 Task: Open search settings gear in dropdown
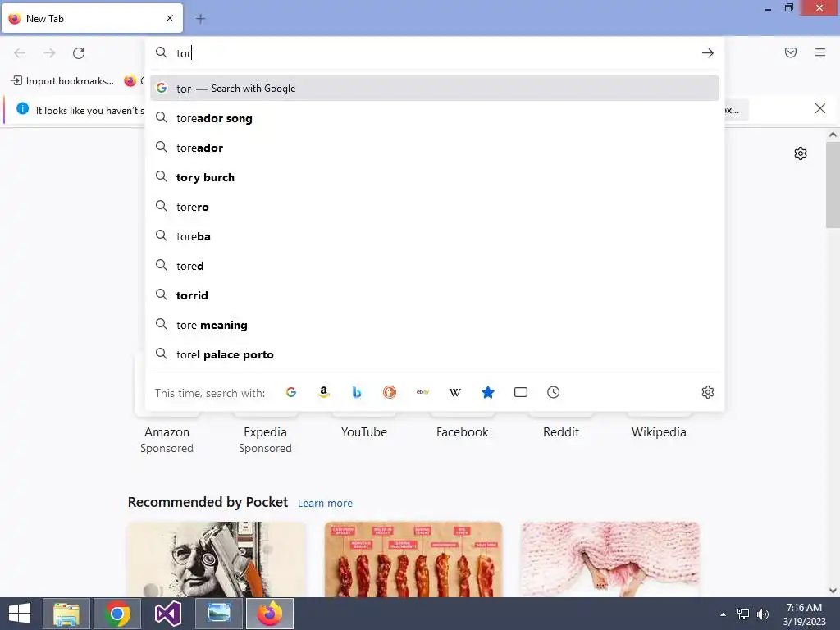click(x=708, y=392)
